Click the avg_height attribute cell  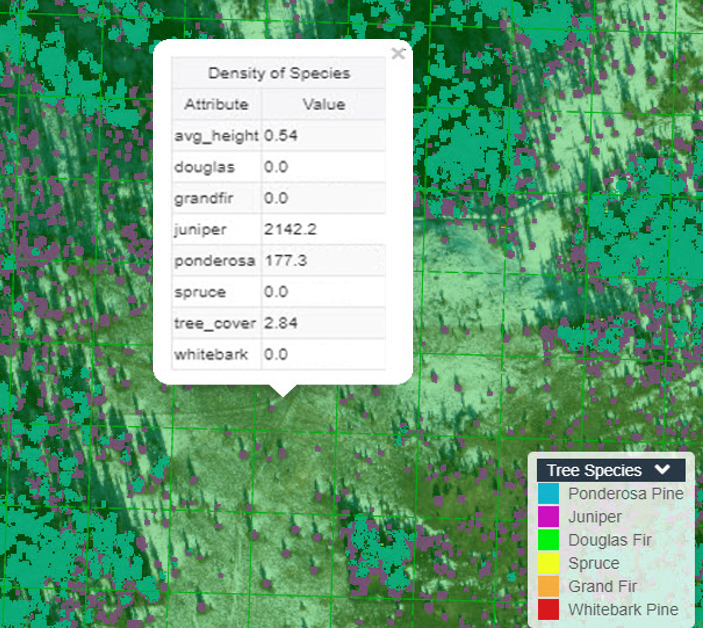click(x=217, y=136)
